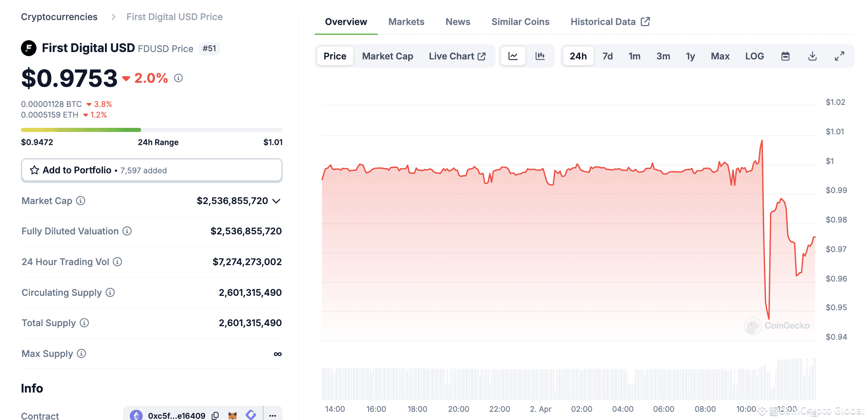
Task: Switch chart to Market Cap view
Action: 387,56
